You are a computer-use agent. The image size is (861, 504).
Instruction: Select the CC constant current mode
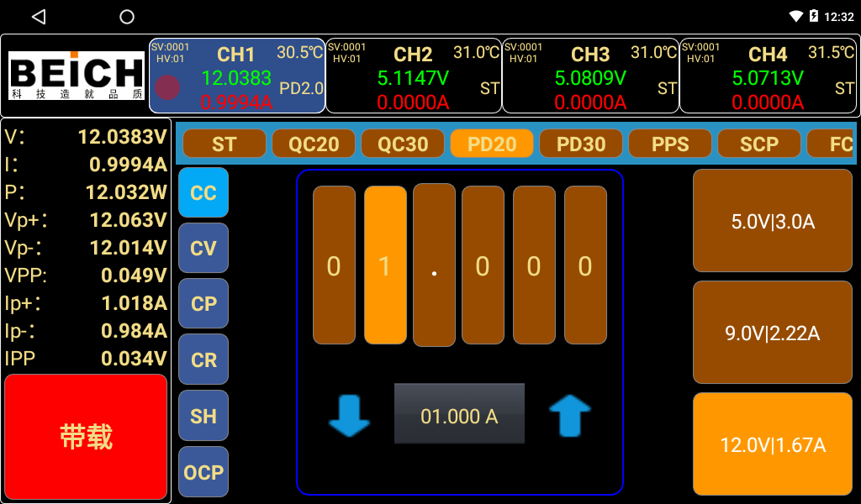[203, 192]
